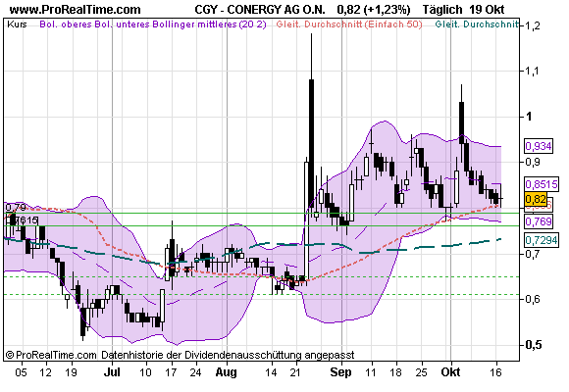This screenshot has width=569, height=392.
Task: Click the Gleit. Durchschnitt (Einfach 50) legend entry
Action: [349, 24]
